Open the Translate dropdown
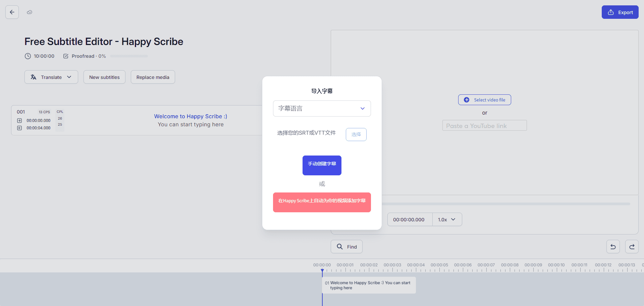This screenshot has width=644, height=306. [51, 77]
